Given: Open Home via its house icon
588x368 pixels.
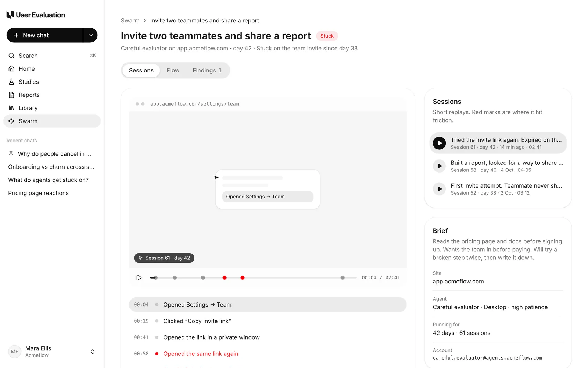Looking at the screenshot, I should tap(11, 69).
